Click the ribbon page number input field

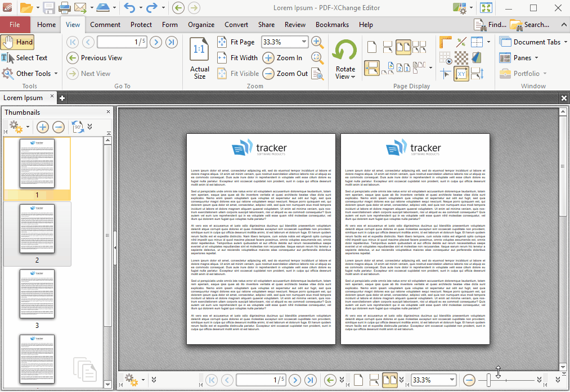point(122,42)
